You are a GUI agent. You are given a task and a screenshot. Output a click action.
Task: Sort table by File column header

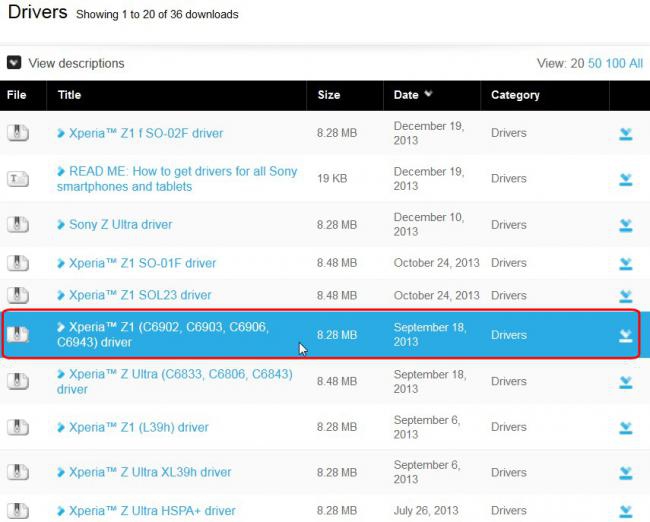17,95
